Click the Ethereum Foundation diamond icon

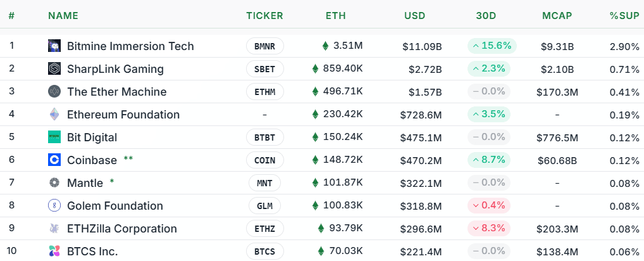(x=54, y=115)
